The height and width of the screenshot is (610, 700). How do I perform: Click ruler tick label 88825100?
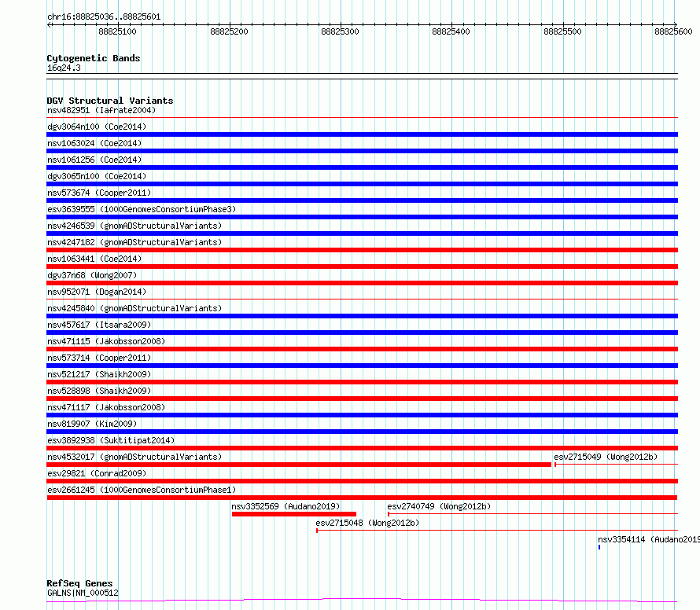(x=117, y=31)
